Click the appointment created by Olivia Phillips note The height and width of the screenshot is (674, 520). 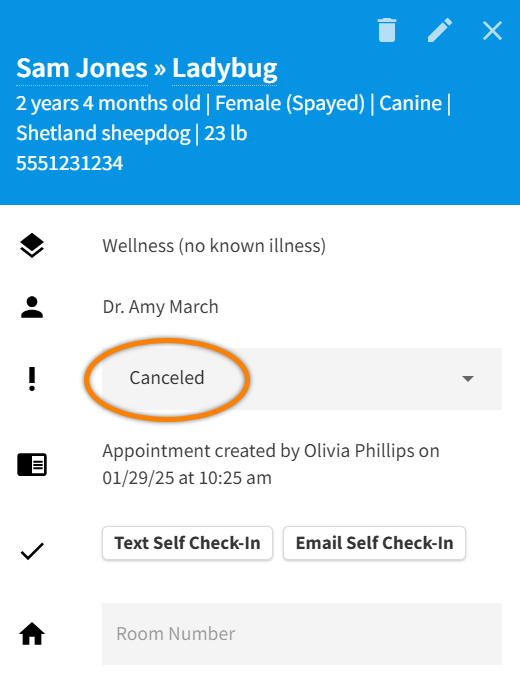click(271, 464)
